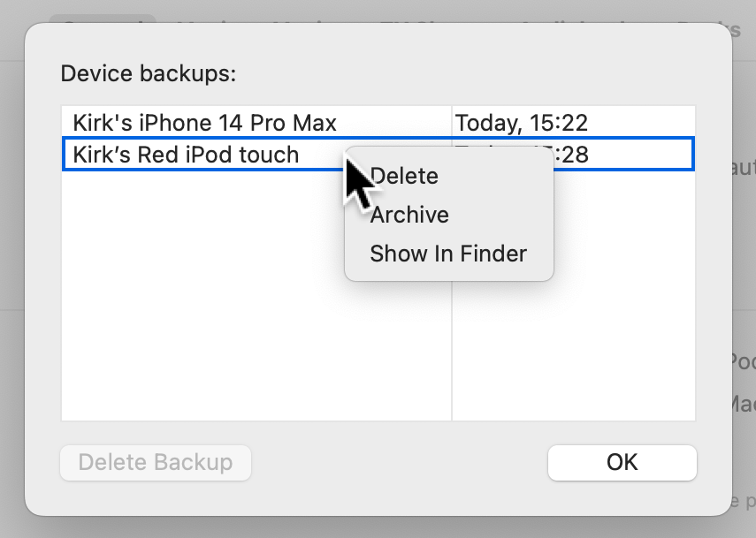Choose Delete from the context menu

(405, 176)
